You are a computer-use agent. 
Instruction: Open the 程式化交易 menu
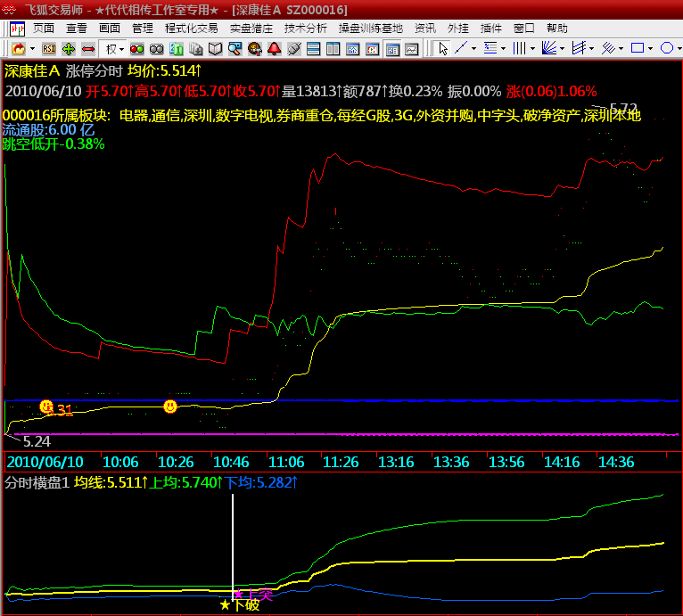pos(191,29)
